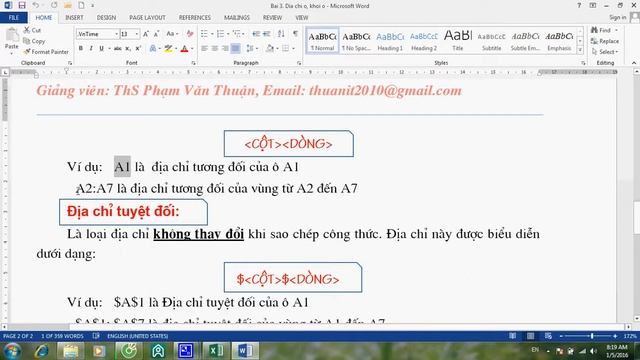Image resolution: width=640 pixels, height=360 pixels.
Task: Click the word count in status bar
Action: tap(62, 336)
